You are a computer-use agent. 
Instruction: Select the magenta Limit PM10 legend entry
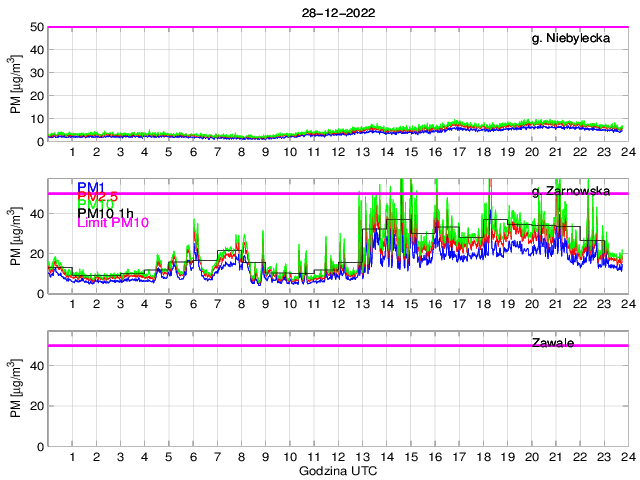112,223
